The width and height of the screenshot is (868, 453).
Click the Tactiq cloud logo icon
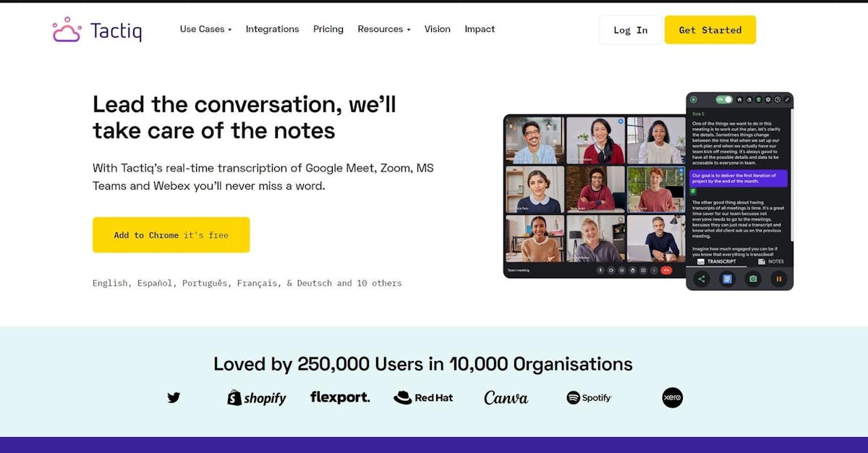tap(67, 30)
